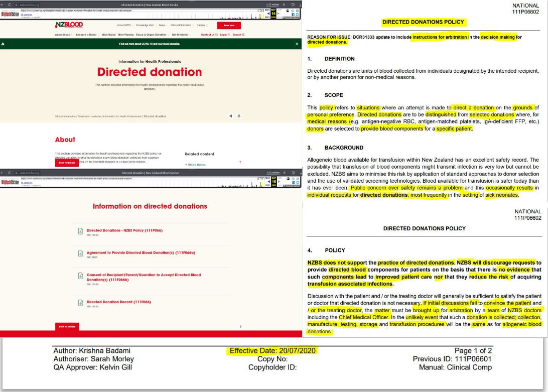Open Contact Us link
The width and height of the screenshot is (548, 392).
click(209, 35)
